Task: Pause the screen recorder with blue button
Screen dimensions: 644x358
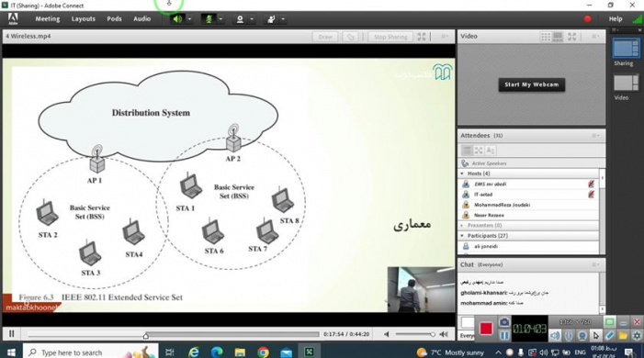Action: pyautogui.click(x=504, y=335)
